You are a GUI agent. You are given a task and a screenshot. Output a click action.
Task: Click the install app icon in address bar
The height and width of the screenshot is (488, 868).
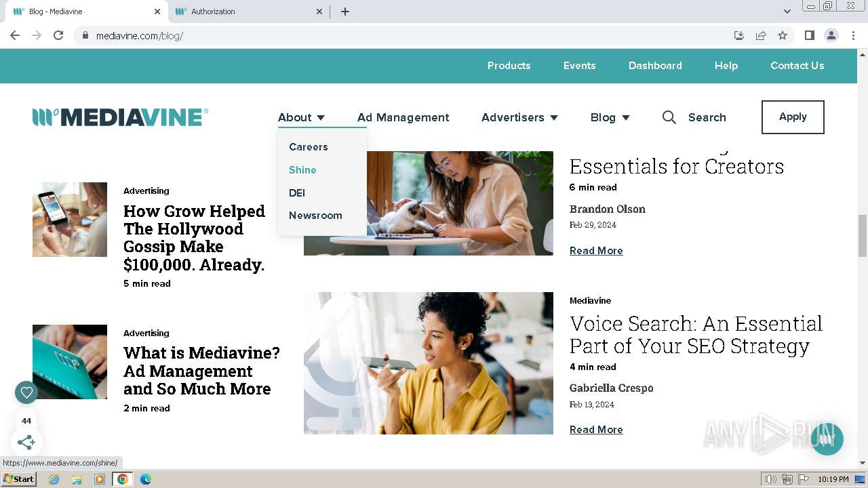(739, 35)
